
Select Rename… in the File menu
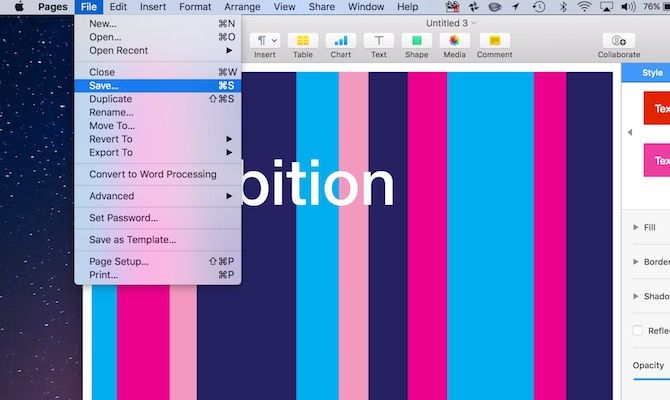tap(158, 112)
